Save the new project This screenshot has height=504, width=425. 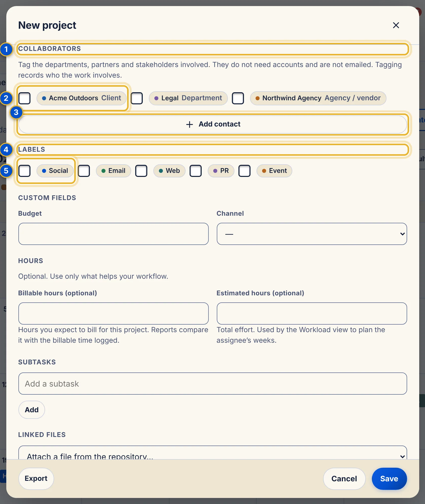(389, 479)
